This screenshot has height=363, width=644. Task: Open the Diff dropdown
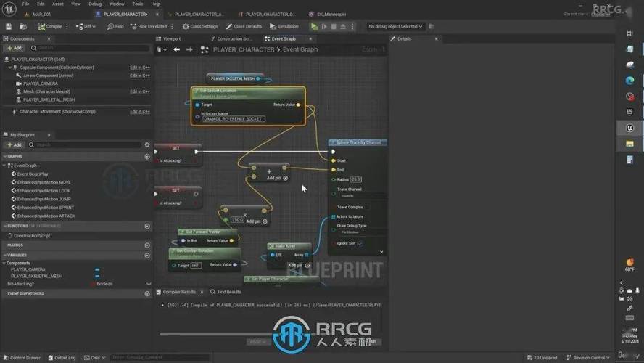86,26
